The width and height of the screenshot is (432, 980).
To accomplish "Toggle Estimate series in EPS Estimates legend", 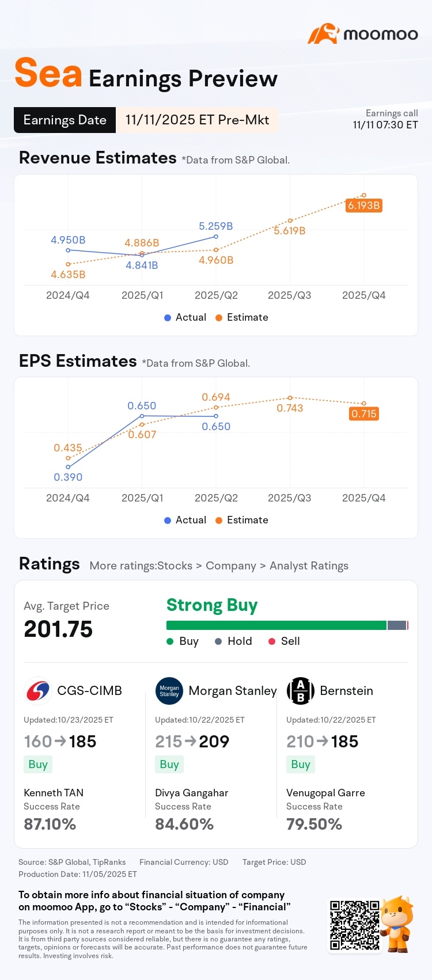I will pos(242,520).
